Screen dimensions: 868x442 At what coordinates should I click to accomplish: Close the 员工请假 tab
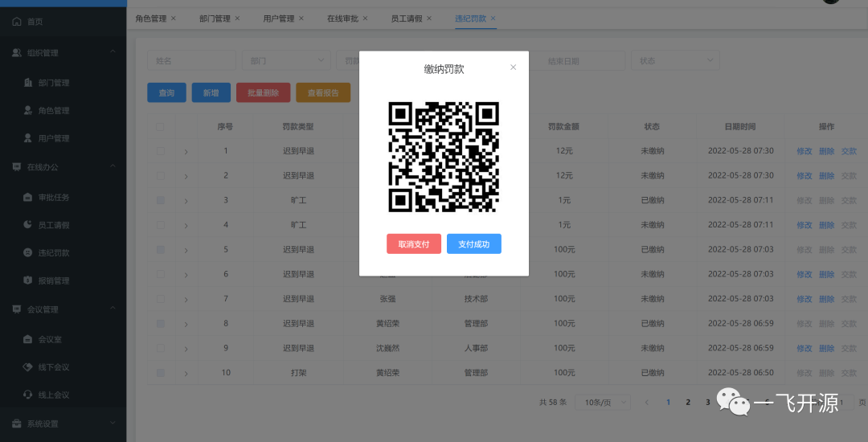429,18
